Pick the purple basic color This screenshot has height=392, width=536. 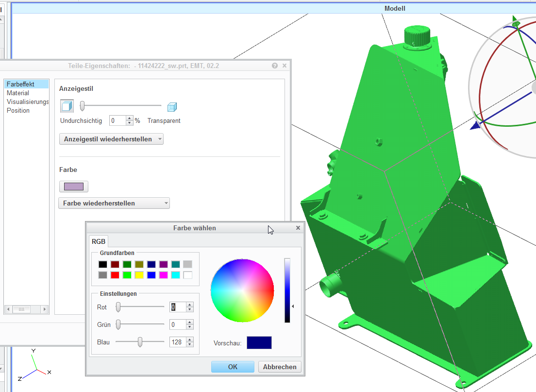tap(164, 264)
